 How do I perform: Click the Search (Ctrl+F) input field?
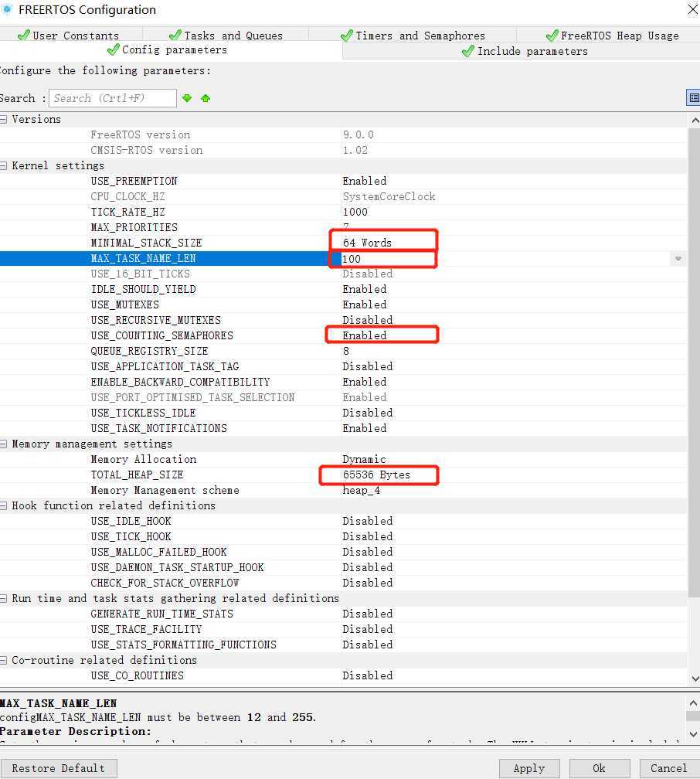click(113, 98)
